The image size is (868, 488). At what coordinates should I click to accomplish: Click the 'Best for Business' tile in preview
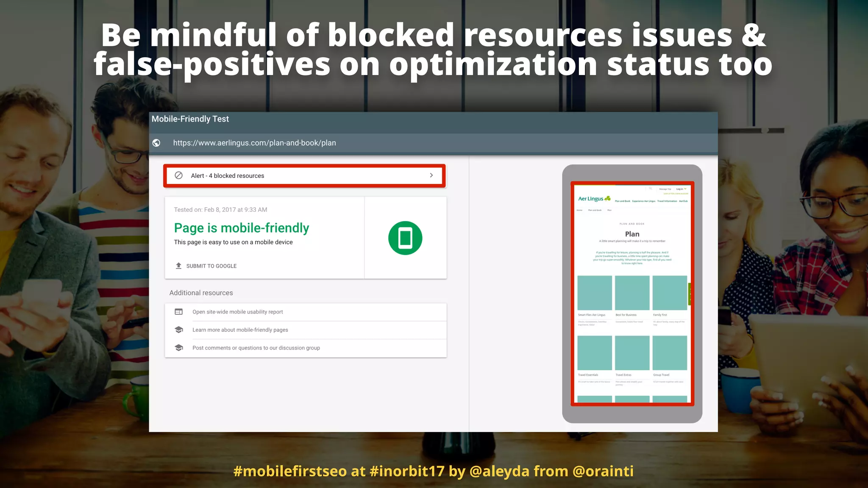(x=632, y=293)
